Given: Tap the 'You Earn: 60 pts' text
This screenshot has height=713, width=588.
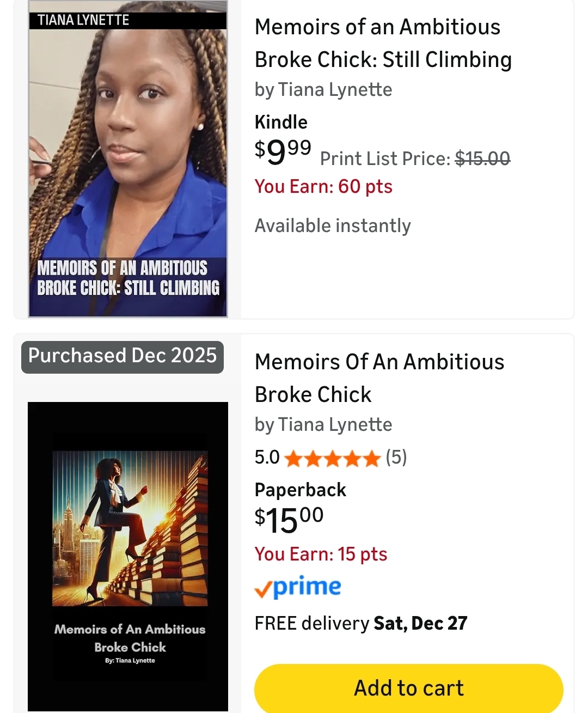Looking at the screenshot, I should pos(323,186).
